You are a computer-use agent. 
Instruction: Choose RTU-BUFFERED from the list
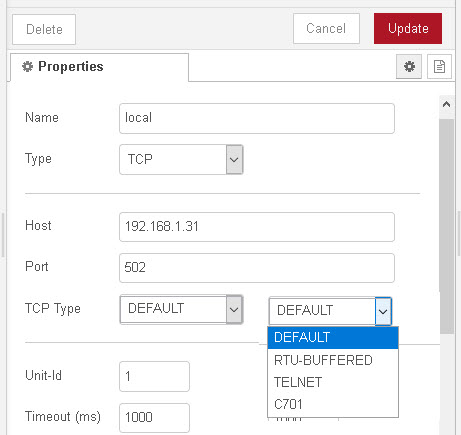(333, 360)
